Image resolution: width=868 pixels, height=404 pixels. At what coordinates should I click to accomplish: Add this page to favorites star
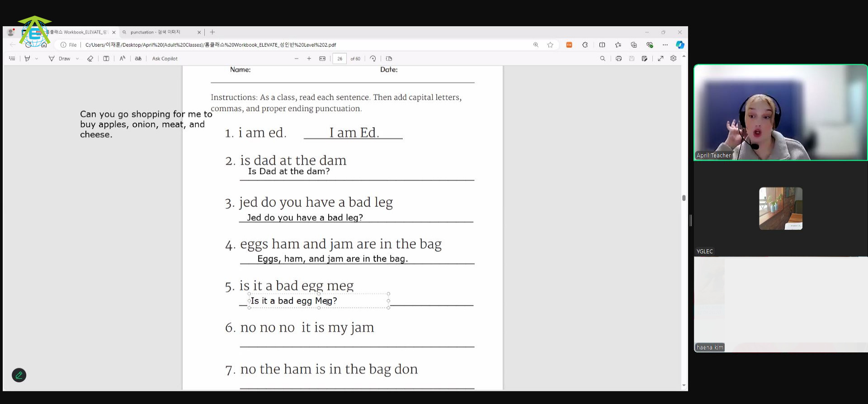point(550,45)
